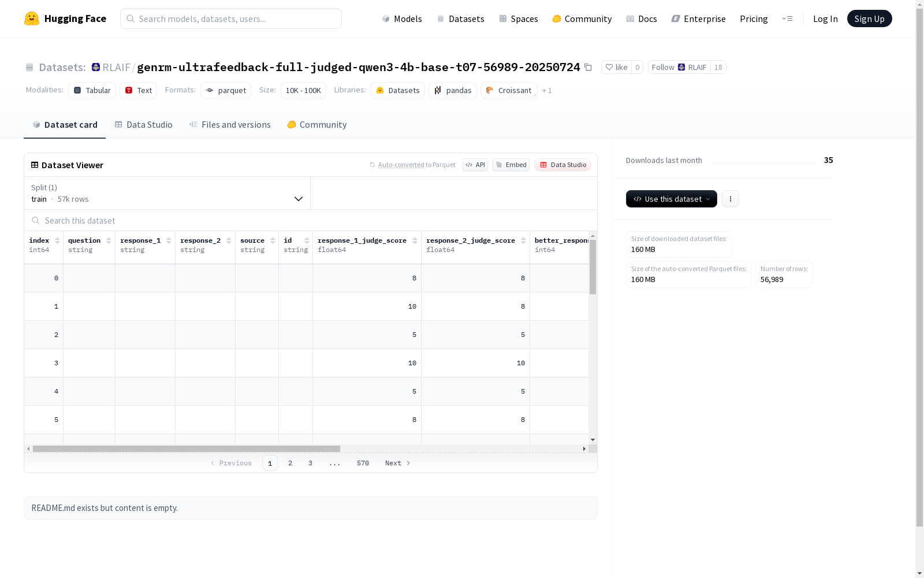924x578 pixels.
Task: Click the Sign Up button
Action: click(x=869, y=18)
